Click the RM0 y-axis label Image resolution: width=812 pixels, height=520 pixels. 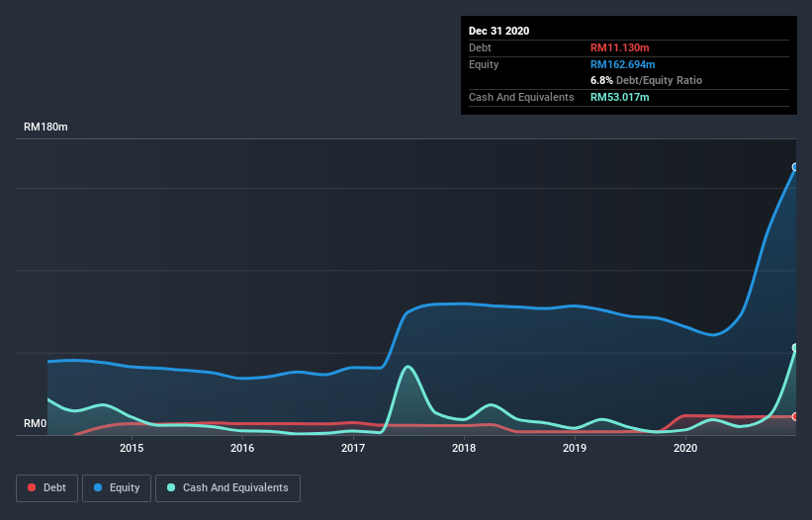[36, 423]
